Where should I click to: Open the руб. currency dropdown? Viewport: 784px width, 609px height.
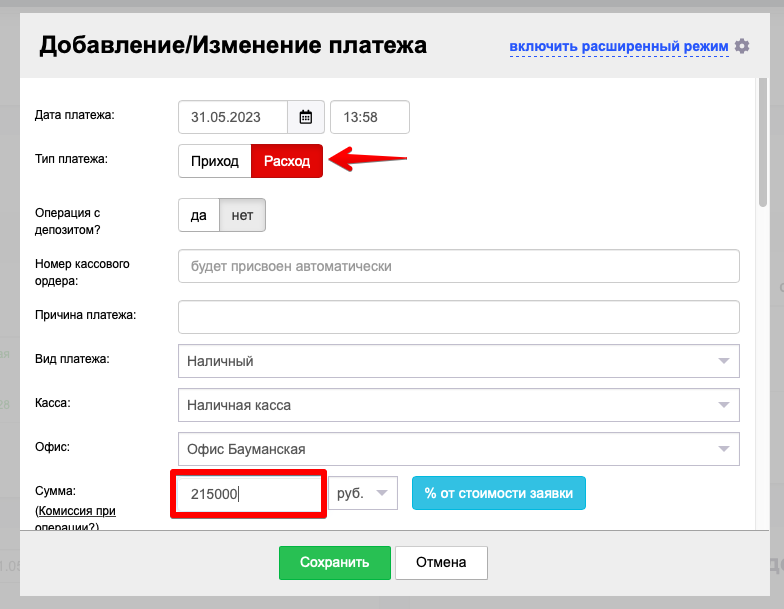click(x=363, y=493)
